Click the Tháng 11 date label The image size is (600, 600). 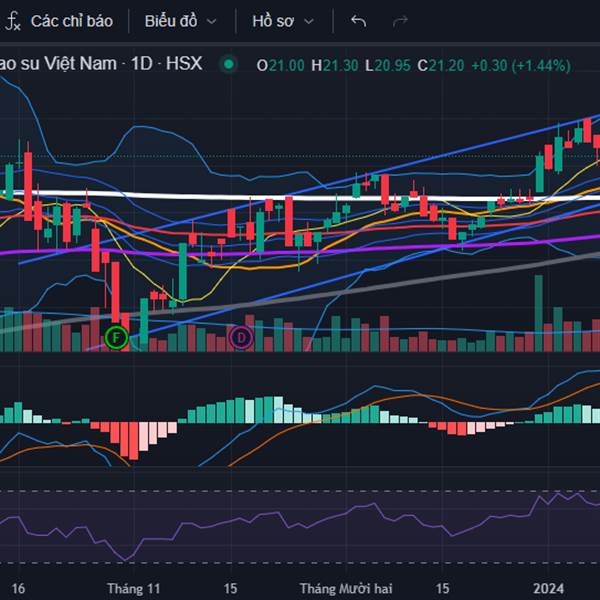tap(134, 588)
